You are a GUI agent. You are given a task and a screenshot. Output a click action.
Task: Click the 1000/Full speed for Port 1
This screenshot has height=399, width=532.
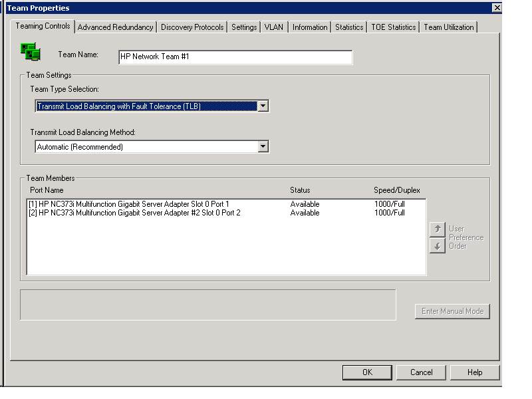[390, 204]
